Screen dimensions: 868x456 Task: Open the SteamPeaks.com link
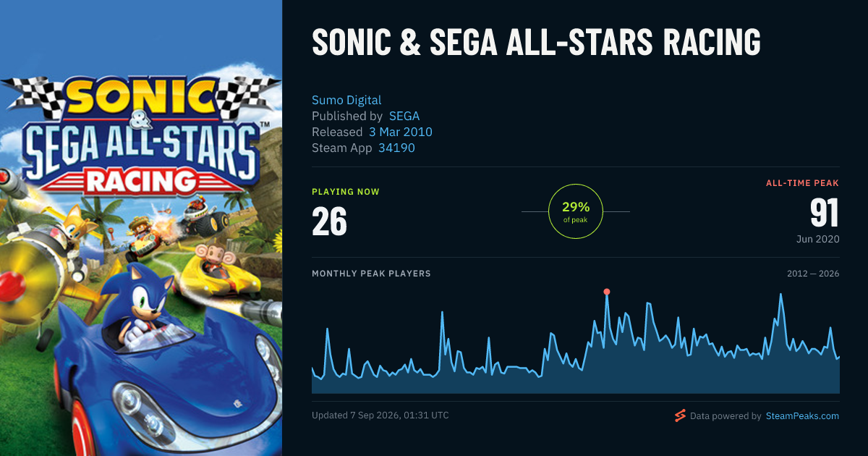click(x=802, y=416)
